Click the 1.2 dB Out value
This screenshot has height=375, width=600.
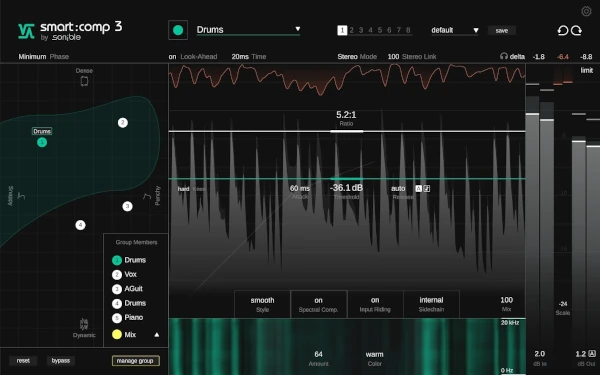pos(580,354)
